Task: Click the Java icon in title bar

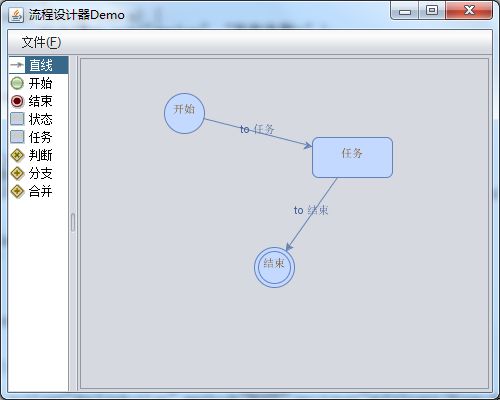Action: [16, 15]
